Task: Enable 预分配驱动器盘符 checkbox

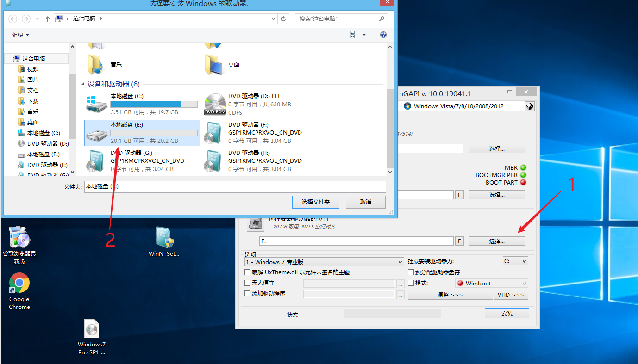Action: coord(411,272)
